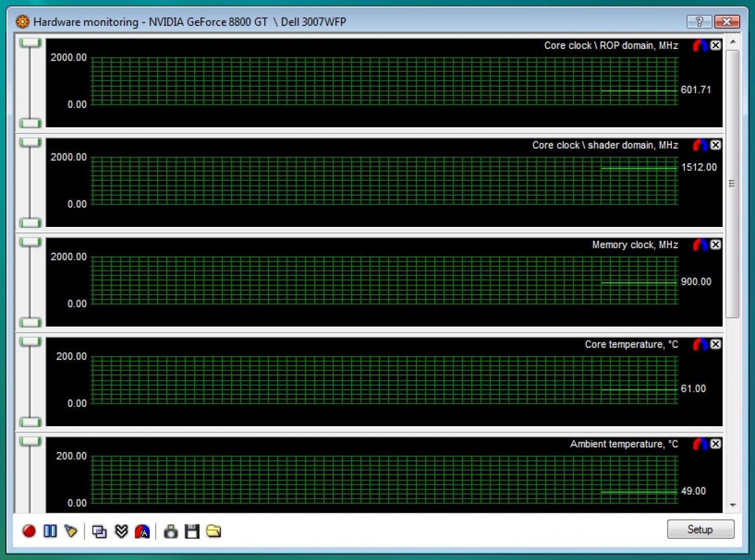Close the Core clock shader domain graph
755x560 pixels.
(715, 145)
